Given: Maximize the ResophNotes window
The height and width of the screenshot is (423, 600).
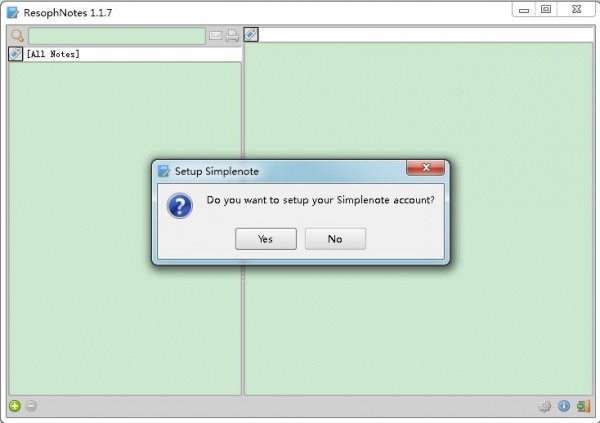Looking at the screenshot, I should click(x=546, y=10).
